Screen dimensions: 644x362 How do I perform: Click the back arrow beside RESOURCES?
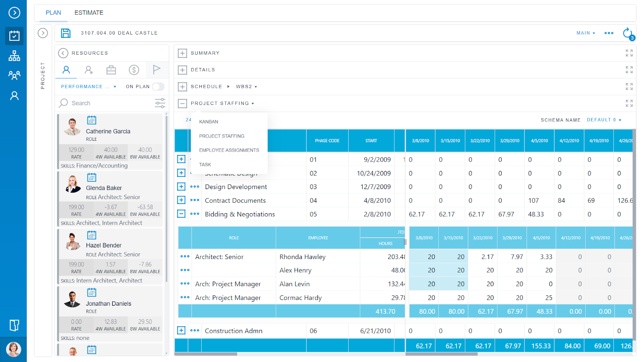[63, 53]
